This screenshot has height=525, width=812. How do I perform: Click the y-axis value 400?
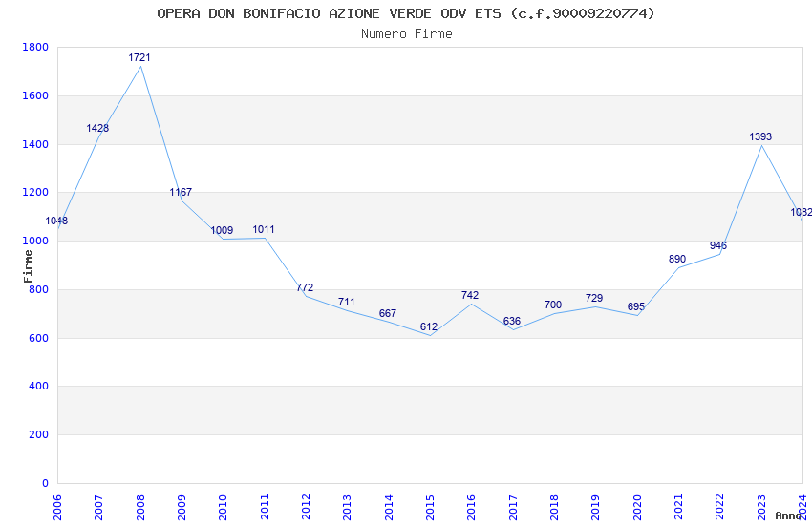click(x=38, y=387)
